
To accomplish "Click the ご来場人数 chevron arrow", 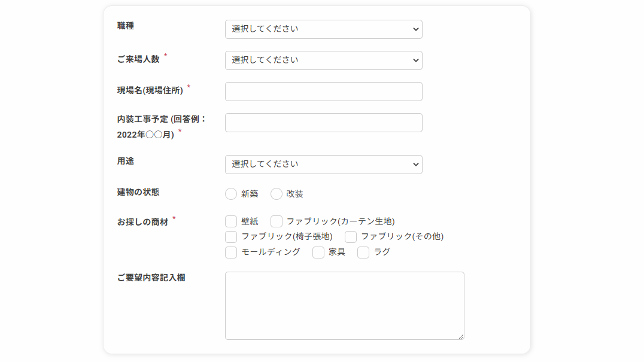I will pos(415,61).
